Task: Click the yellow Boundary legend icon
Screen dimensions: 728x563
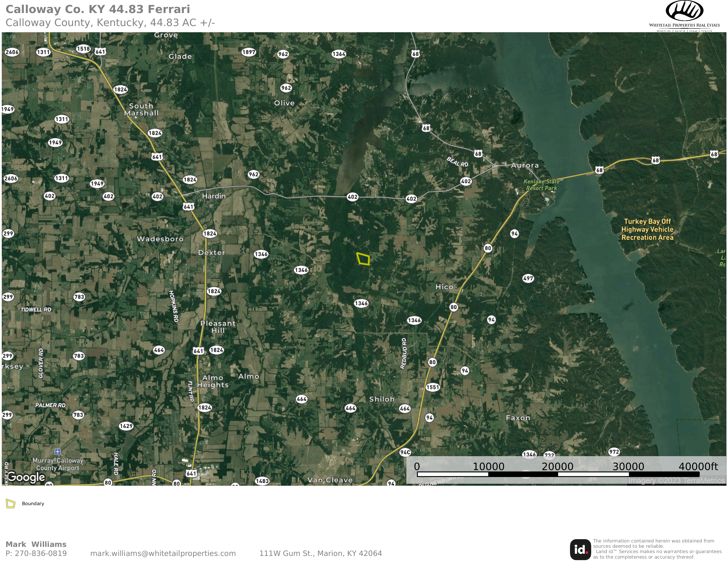Action: pyautogui.click(x=11, y=504)
